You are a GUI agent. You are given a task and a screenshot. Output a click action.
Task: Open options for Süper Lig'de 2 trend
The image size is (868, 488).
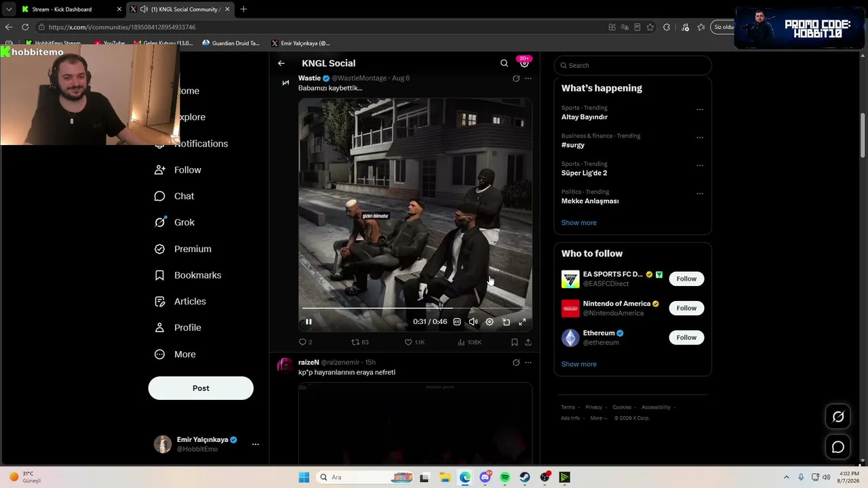[x=700, y=165]
